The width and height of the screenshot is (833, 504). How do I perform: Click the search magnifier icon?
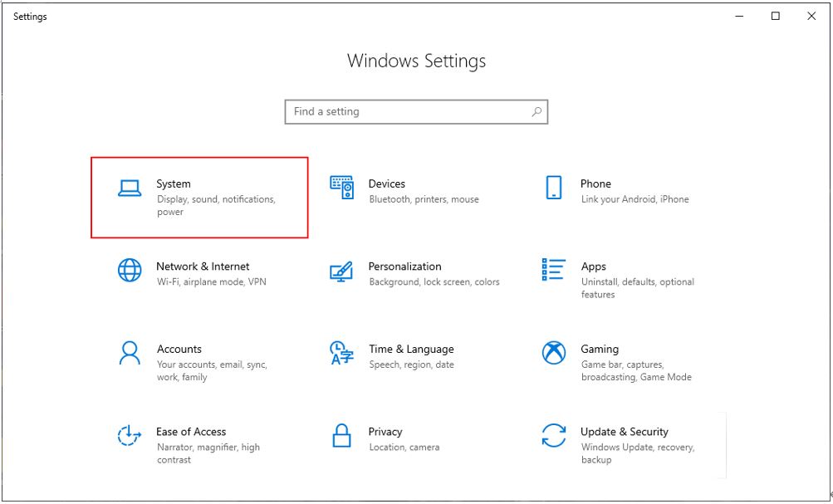click(x=537, y=111)
